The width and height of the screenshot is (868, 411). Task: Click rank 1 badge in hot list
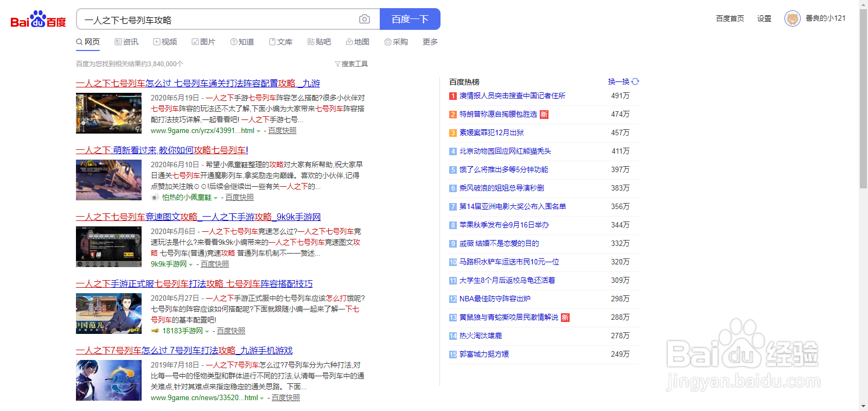453,96
